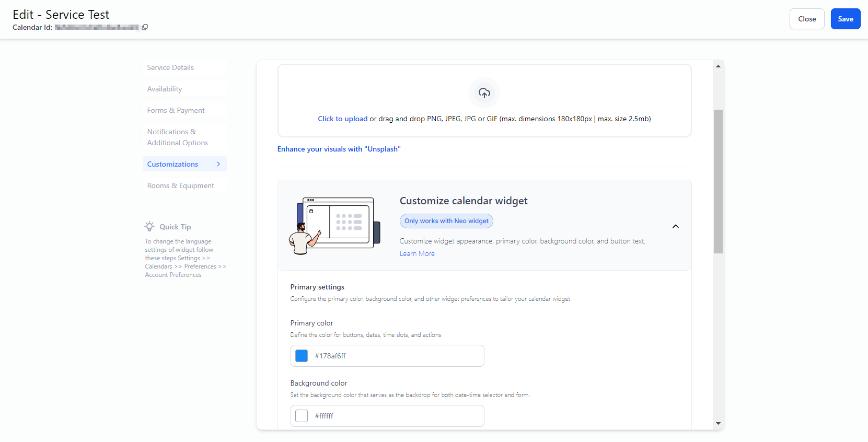This screenshot has height=442, width=868.
Task: Click the 'Click to upload' link
Action: 342,119
